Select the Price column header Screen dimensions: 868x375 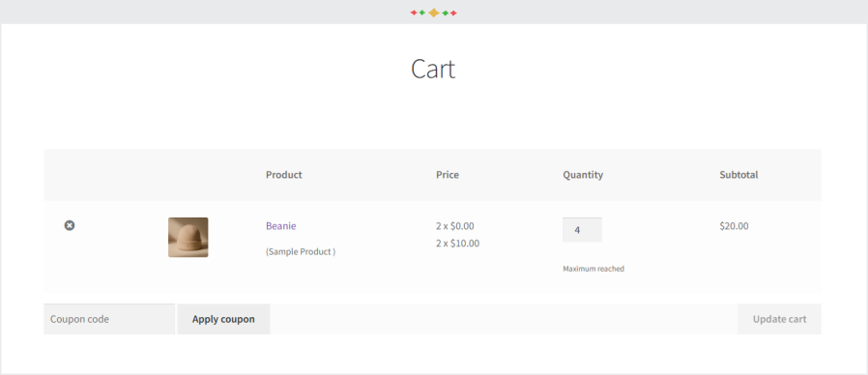(448, 175)
